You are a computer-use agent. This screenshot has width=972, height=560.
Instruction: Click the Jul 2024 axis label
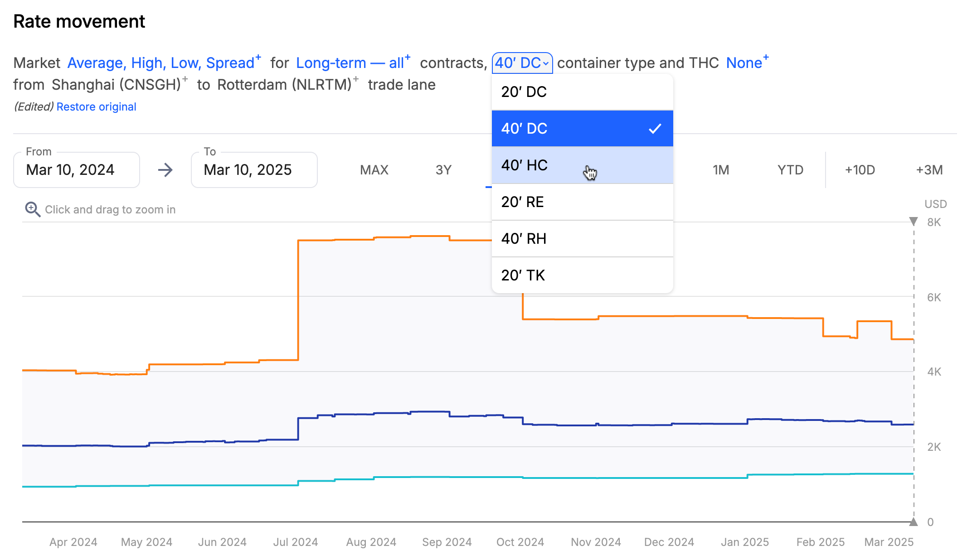click(x=296, y=542)
